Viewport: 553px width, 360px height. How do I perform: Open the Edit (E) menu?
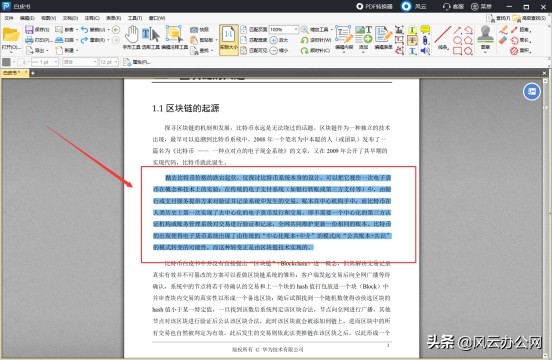tap(27, 18)
